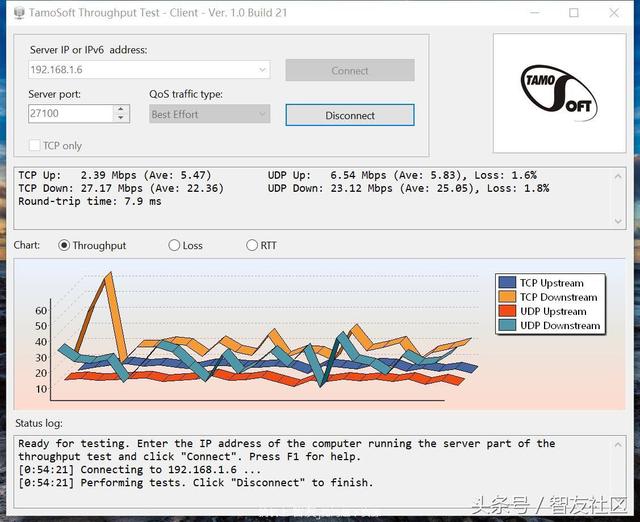Select the Loss chart radio button
The image size is (640, 522).
pos(174,245)
